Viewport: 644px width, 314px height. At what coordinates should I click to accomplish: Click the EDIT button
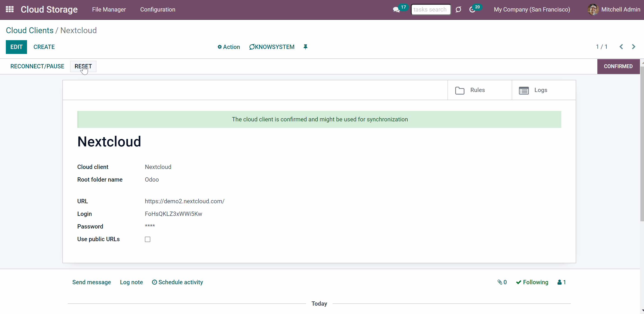tap(16, 47)
